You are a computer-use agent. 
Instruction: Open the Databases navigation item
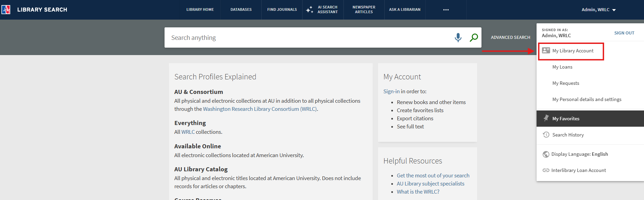[241, 10]
